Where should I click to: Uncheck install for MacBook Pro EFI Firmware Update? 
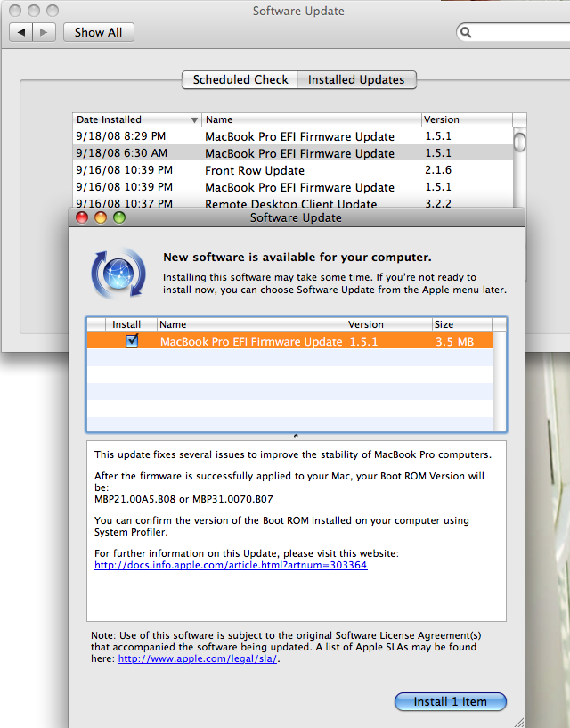pos(132,340)
